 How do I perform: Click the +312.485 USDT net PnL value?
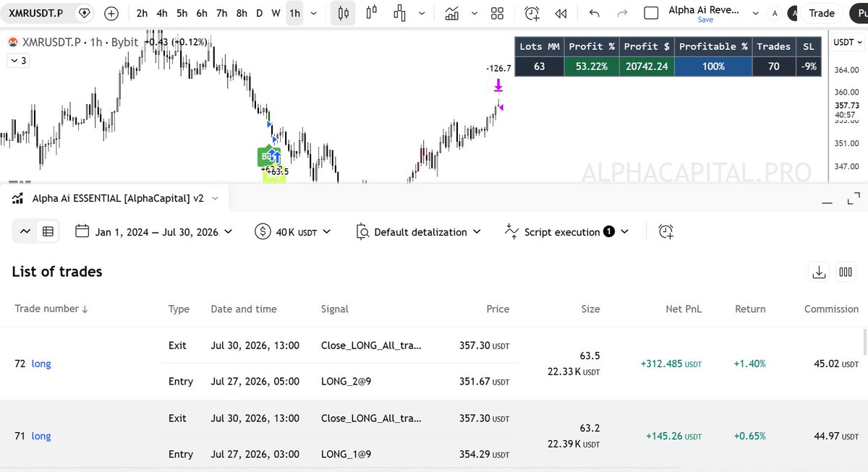pos(671,364)
